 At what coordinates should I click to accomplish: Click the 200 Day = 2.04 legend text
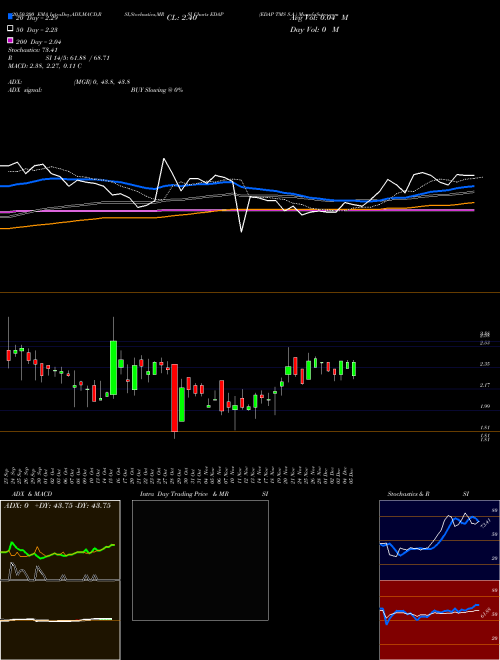click(x=39, y=42)
